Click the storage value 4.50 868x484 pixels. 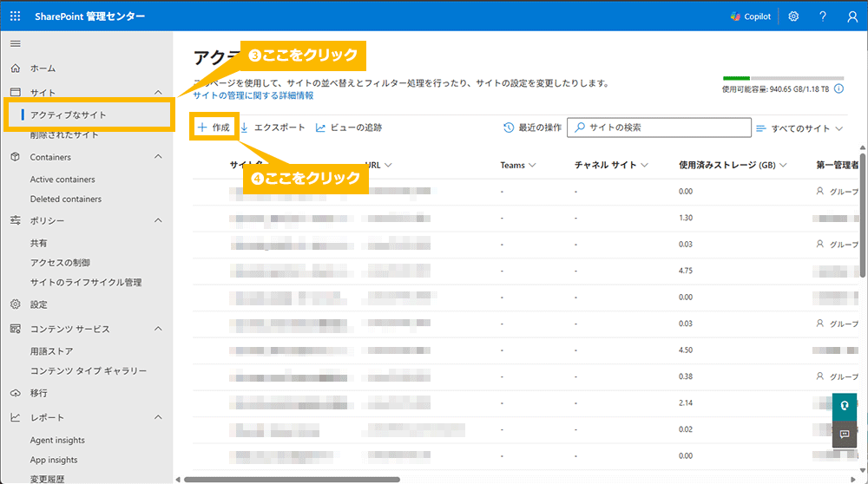tap(686, 350)
